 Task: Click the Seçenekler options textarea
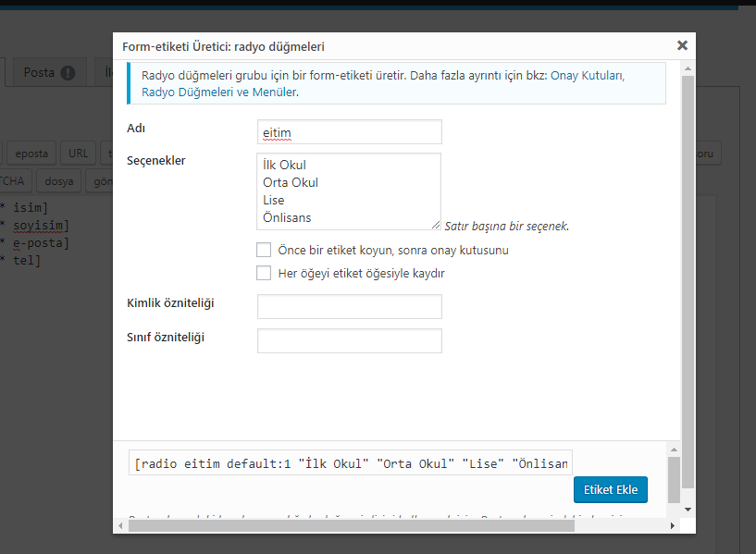click(x=349, y=191)
